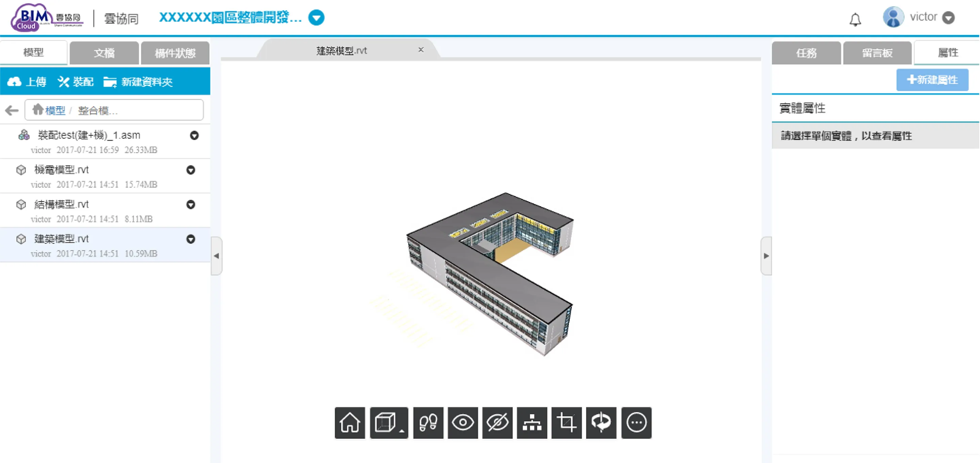Click the open eye show elements tool
This screenshot has width=980, height=463.
(x=463, y=423)
